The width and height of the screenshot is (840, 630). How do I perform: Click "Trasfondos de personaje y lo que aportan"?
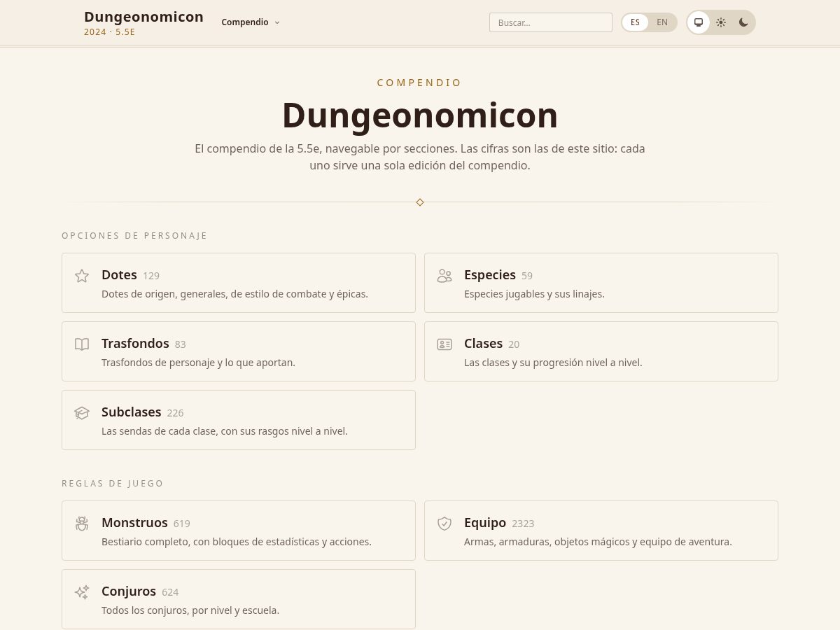tap(198, 363)
